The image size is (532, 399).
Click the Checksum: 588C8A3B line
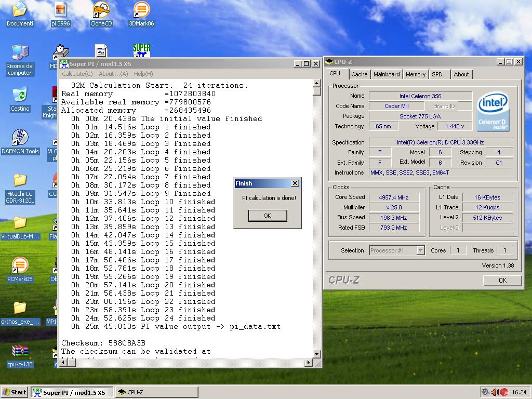(103, 343)
